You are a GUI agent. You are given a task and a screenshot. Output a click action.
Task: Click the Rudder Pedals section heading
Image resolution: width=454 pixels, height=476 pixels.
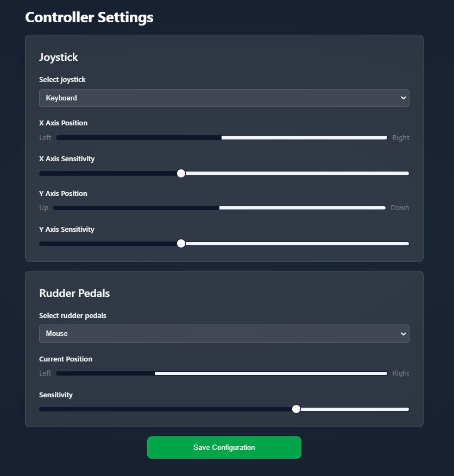[x=74, y=293]
